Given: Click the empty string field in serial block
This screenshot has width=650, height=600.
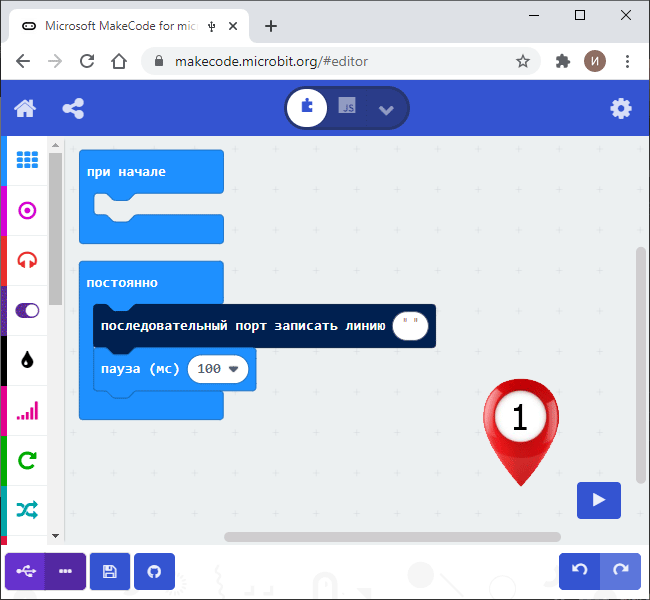Looking at the screenshot, I should tap(410, 326).
